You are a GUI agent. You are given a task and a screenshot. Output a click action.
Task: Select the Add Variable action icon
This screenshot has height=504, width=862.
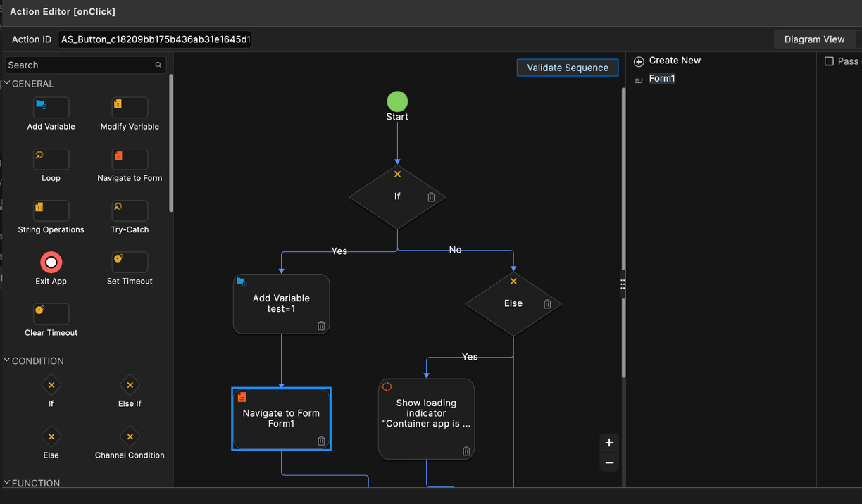tap(51, 108)
